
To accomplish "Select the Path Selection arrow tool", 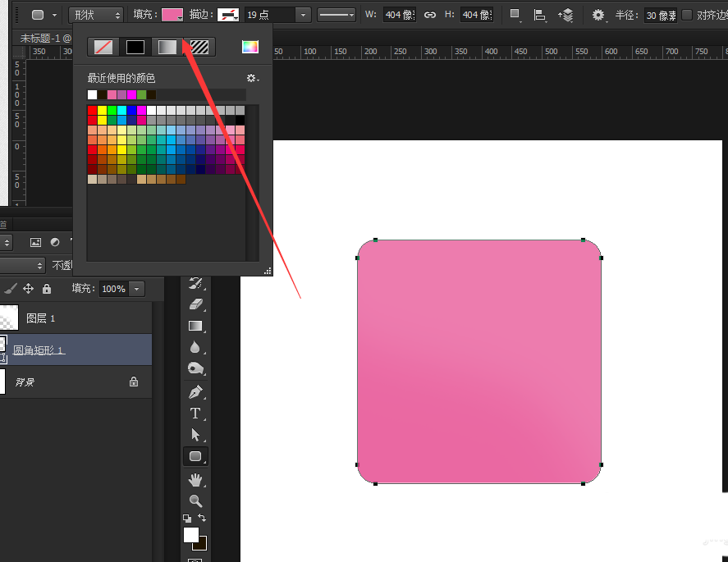I will [x=195, y=435].
